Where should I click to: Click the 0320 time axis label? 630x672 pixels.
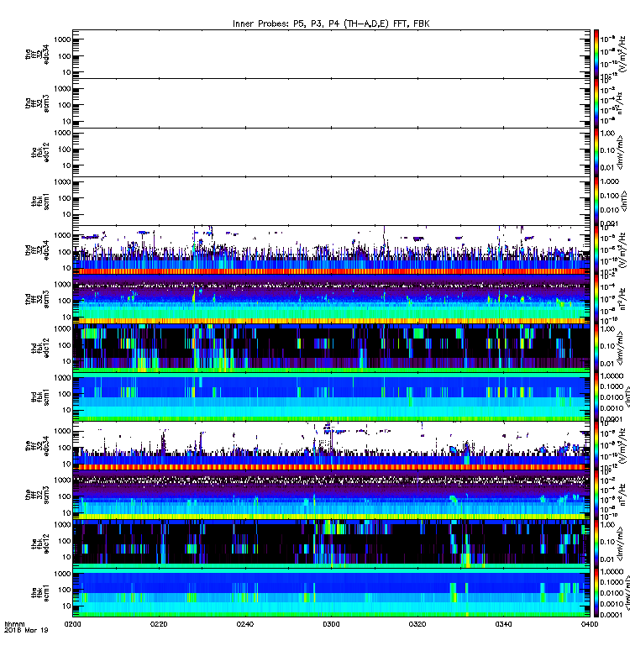click(417, 624)
